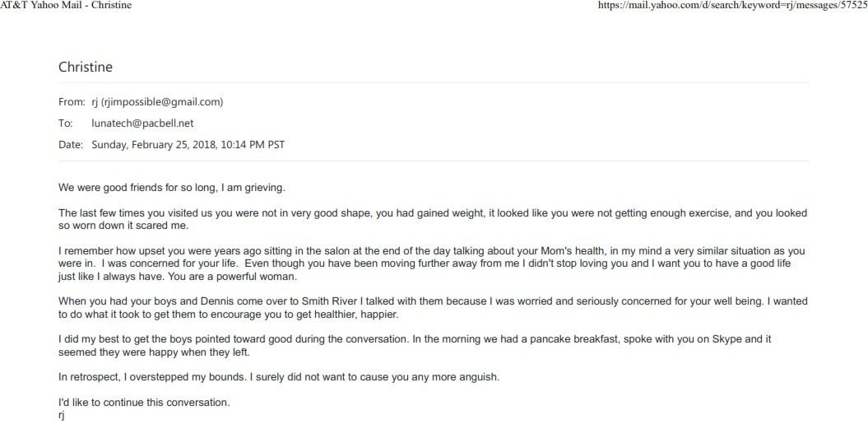The width and height of the screenshot is (868, 429).
Task: Click the line 'We were good friends for so long'
Action: (x=172, y=188)
